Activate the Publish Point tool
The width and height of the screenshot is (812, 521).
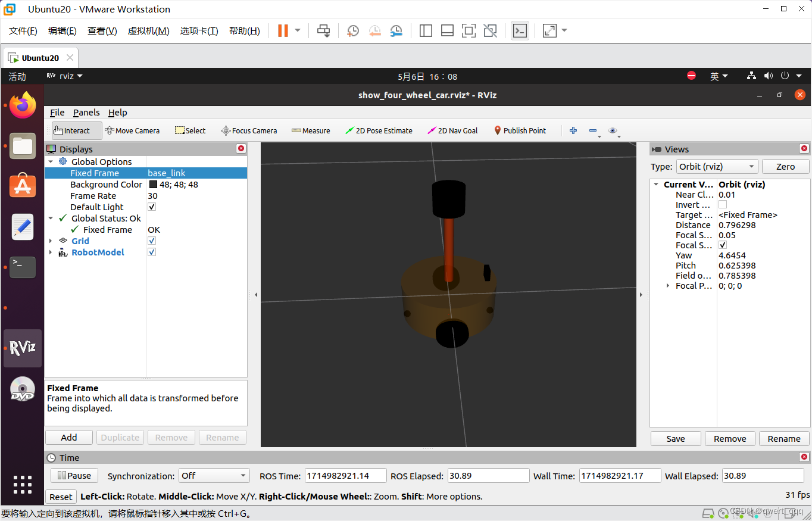click(520, 130)
